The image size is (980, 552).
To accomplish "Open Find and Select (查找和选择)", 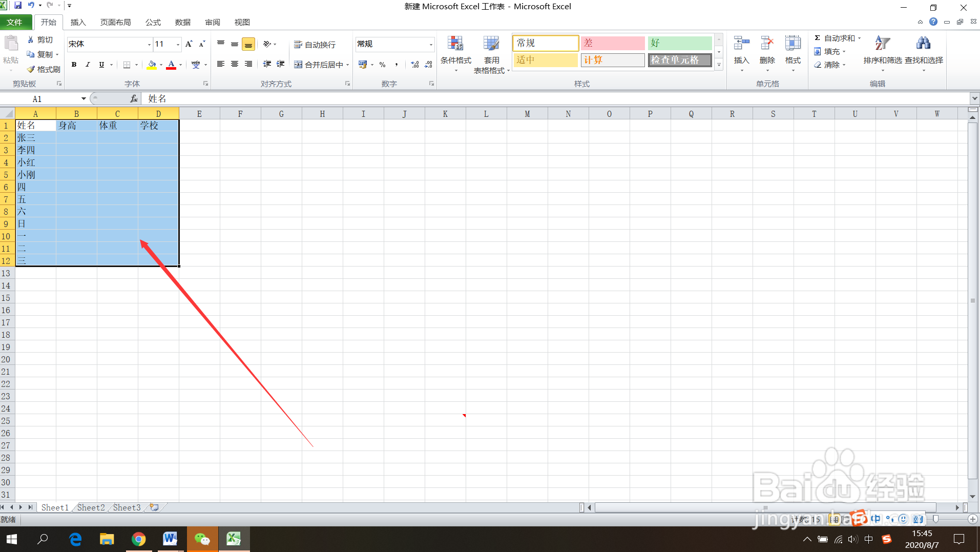I will click(924, 53).
